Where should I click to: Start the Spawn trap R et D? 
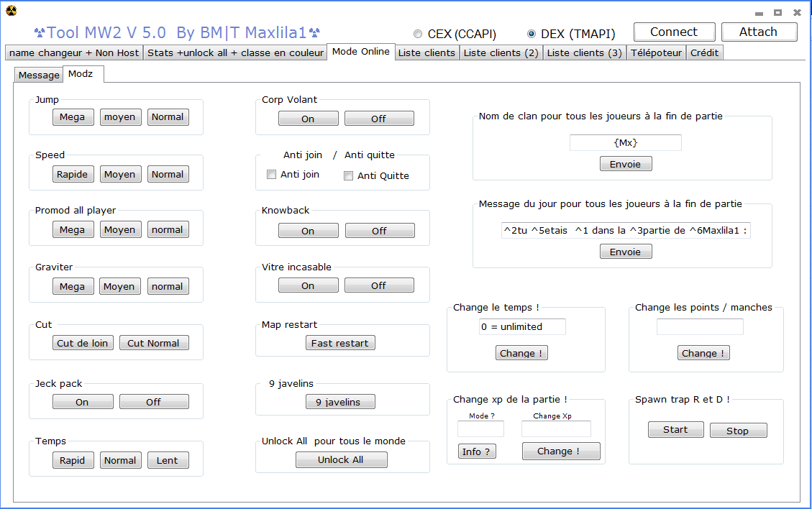pyautogui.click(x=676, y=430)
